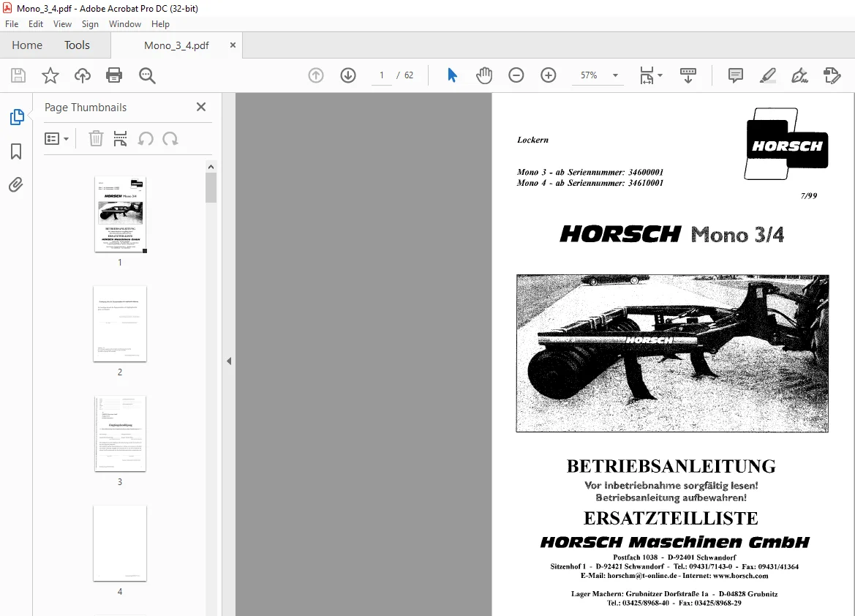Zoom out with the minus icon
Viewport: 855px width, 616px height.
pos(516,75)
